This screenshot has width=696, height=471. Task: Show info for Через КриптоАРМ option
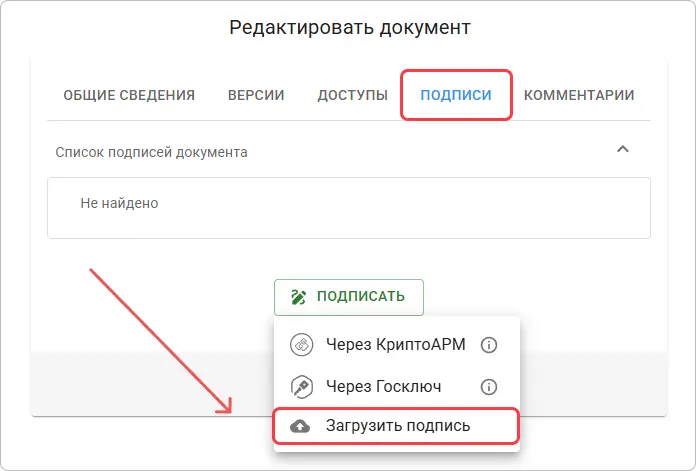[x=489, y=345]
